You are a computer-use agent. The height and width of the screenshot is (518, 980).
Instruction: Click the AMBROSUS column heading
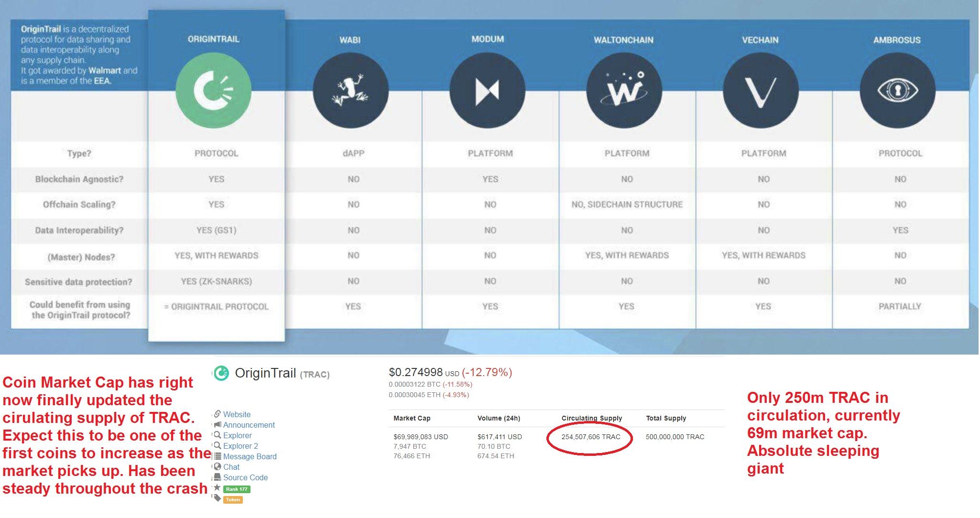coord(897,40)
